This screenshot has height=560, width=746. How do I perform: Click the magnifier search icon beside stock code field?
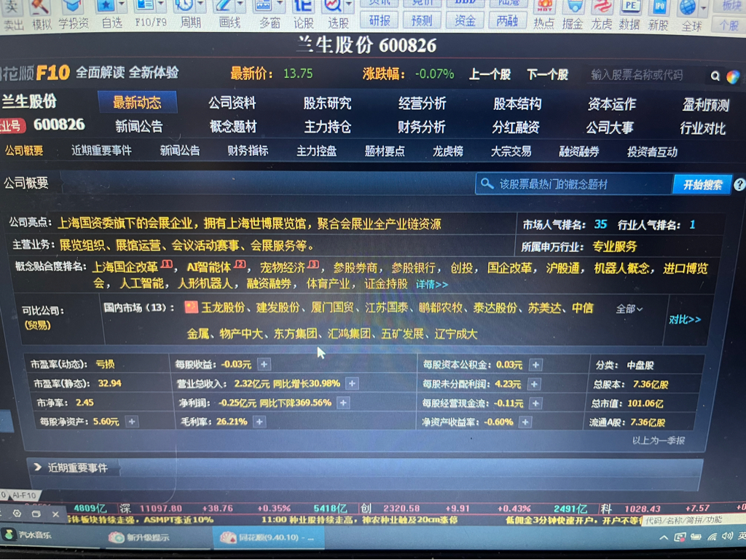pyautogui.click(x=715, y=76)
